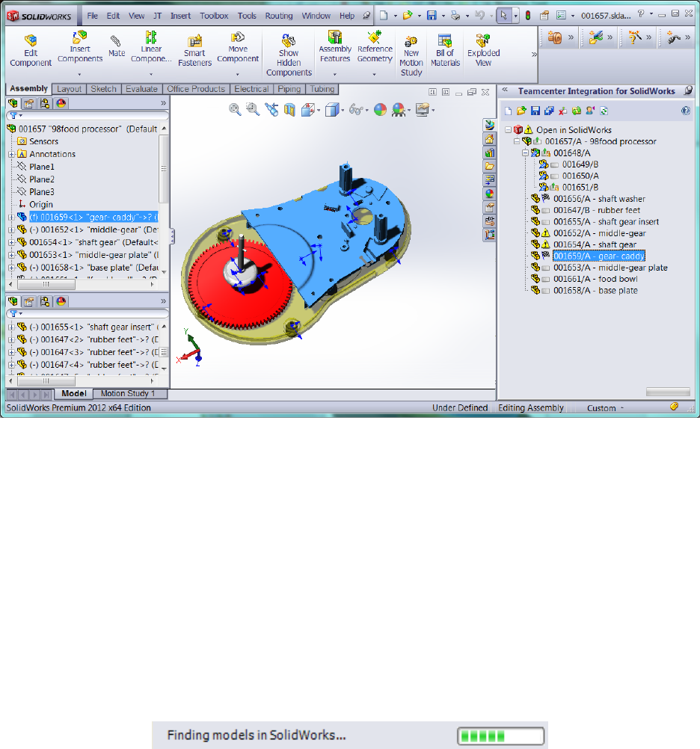Open DisplayManager tab in upper feature tree
Screen dimensions: 700x749
61,103
